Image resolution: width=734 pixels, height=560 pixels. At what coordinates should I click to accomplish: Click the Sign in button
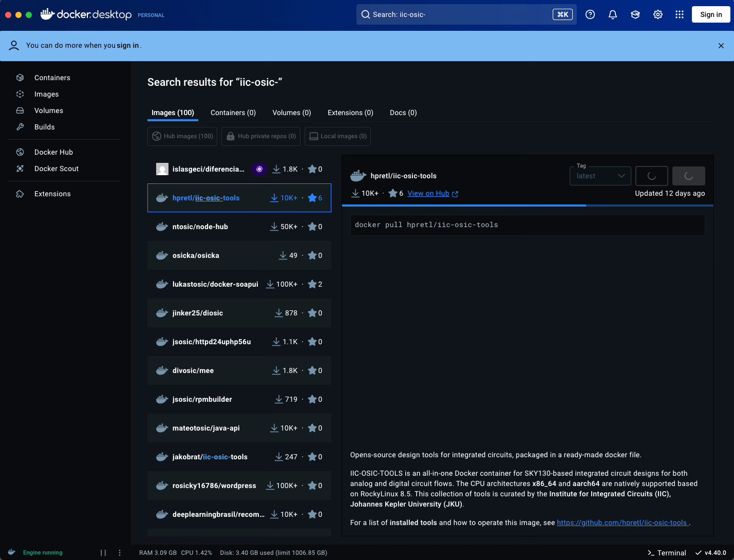[x=711, y=14]
